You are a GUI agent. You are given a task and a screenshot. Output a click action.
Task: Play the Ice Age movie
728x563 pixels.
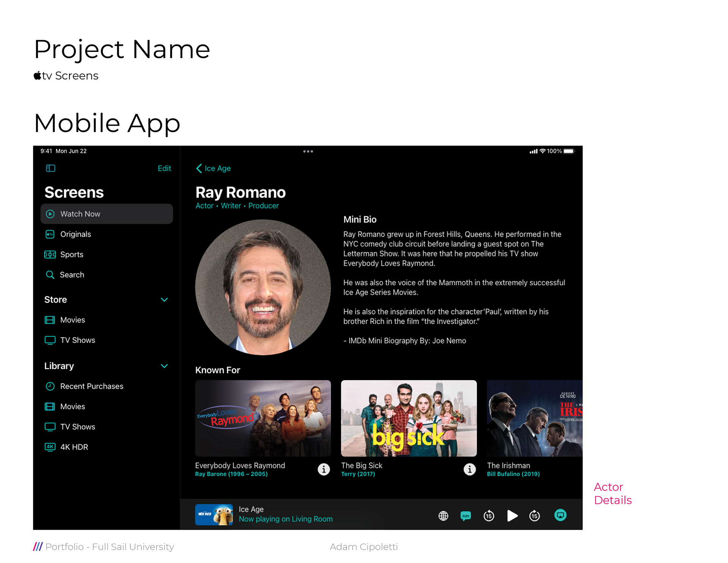(x=512, y=516)
